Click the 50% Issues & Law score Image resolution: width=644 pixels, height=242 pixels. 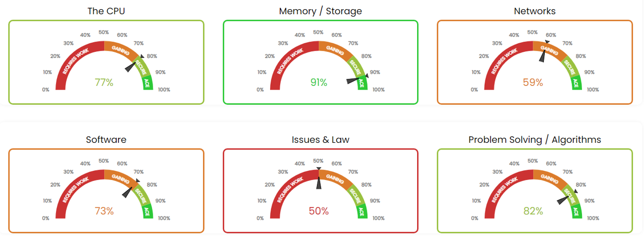tap(319, 211)
